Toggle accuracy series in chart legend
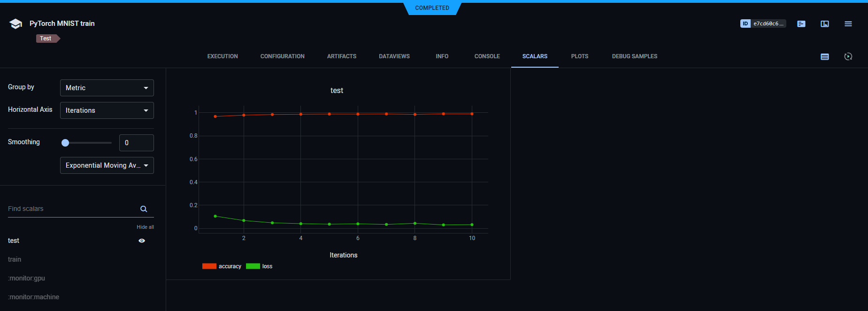Viewport: 868px width, 311px height. [222, 266]
